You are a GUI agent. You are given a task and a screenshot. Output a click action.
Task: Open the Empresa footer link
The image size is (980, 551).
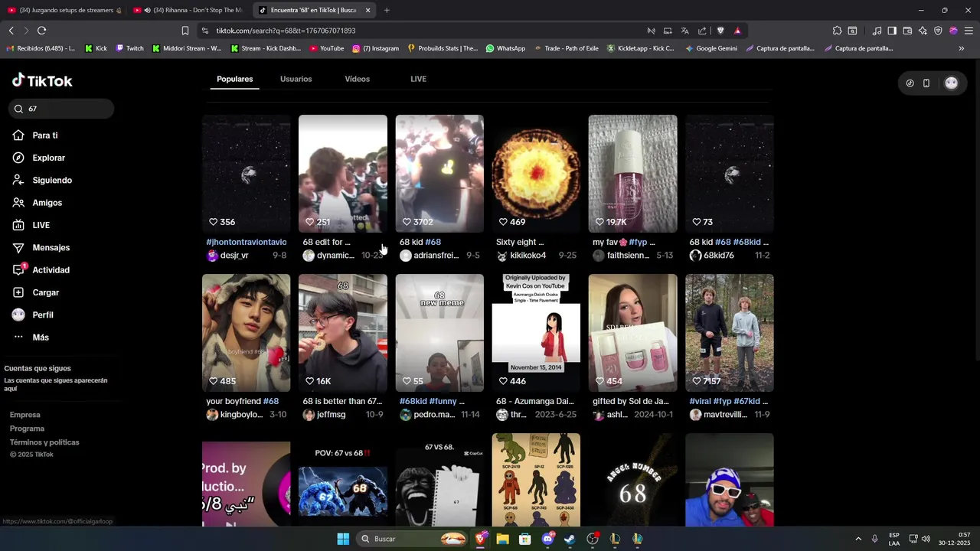coord(25,415)
